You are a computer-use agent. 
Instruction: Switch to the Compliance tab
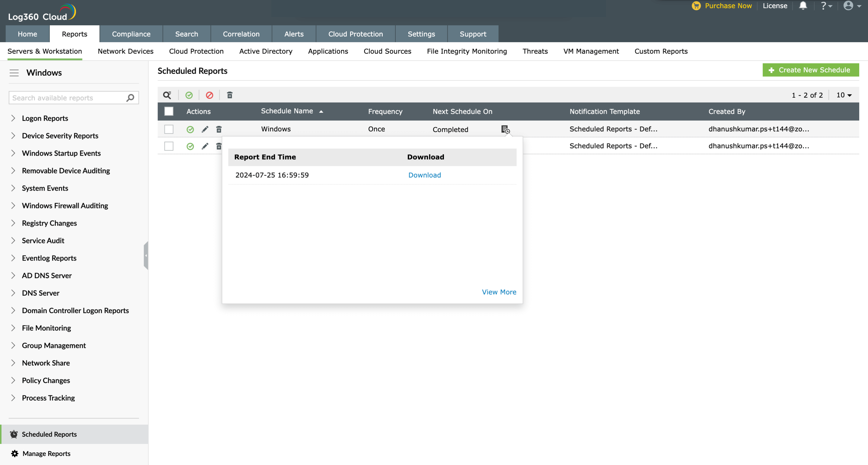click(x=131, y=34)
